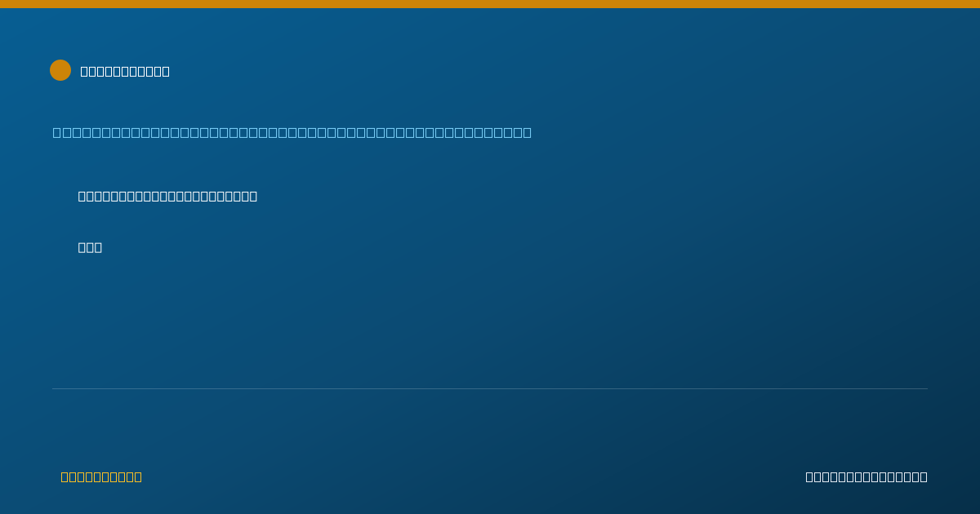Click the middle of the light-blue headline

click(x=292, y=132)
